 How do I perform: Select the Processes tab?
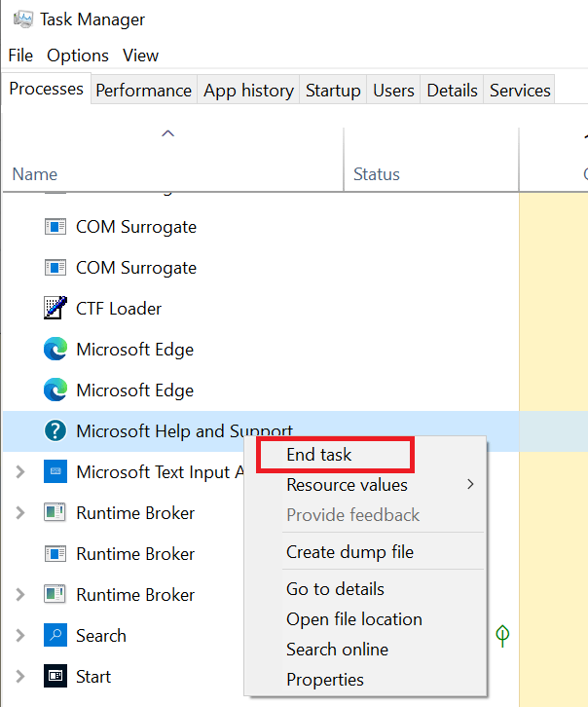click(46, 89)
